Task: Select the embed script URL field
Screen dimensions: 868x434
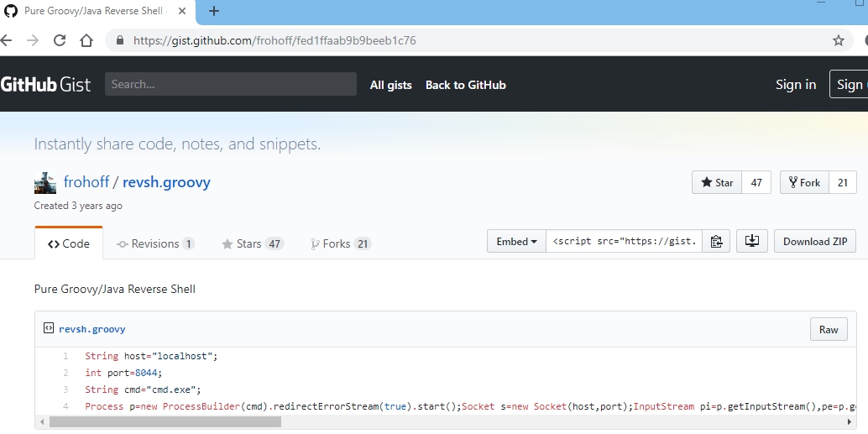Action: [624, 242]
